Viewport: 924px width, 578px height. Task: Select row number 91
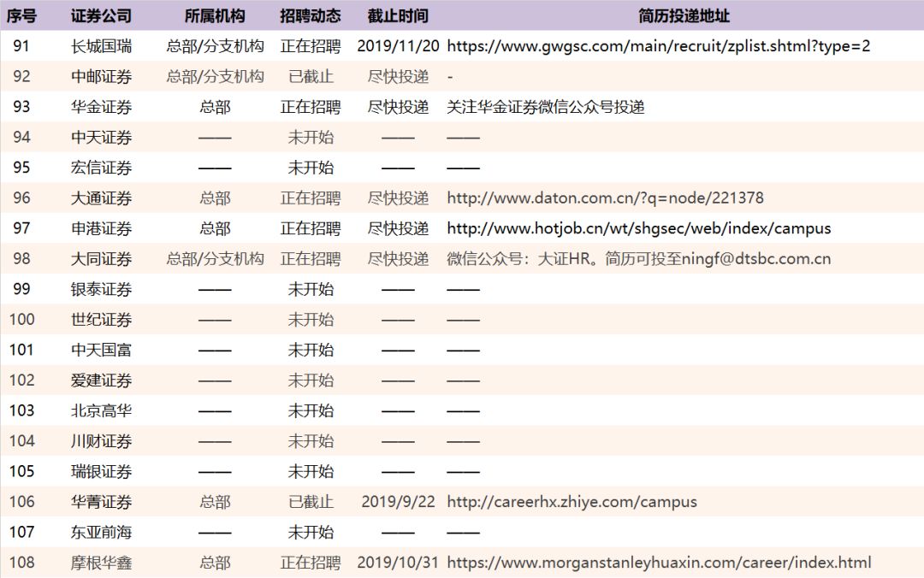click(21, 46)
